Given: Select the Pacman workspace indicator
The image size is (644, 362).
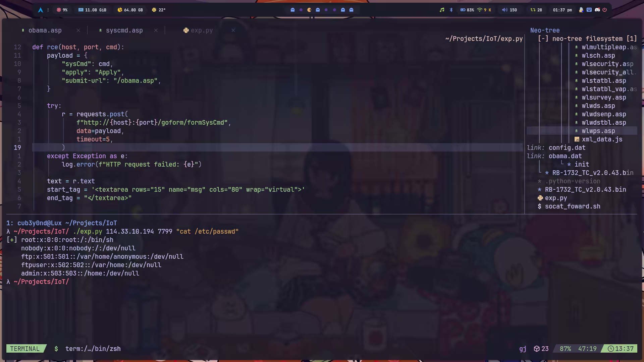Looking at the screenshot, I should (x=309, y=10).
